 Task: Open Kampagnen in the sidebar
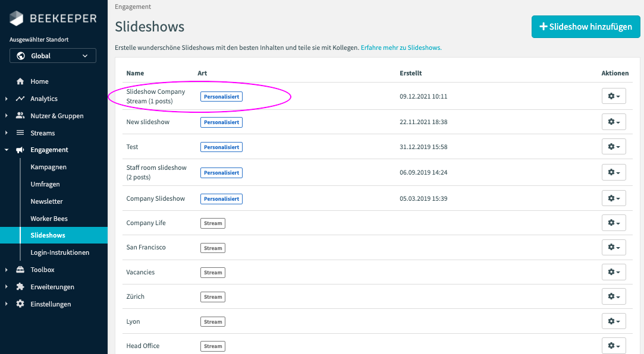pyautogui.click(x=48, y=167)
